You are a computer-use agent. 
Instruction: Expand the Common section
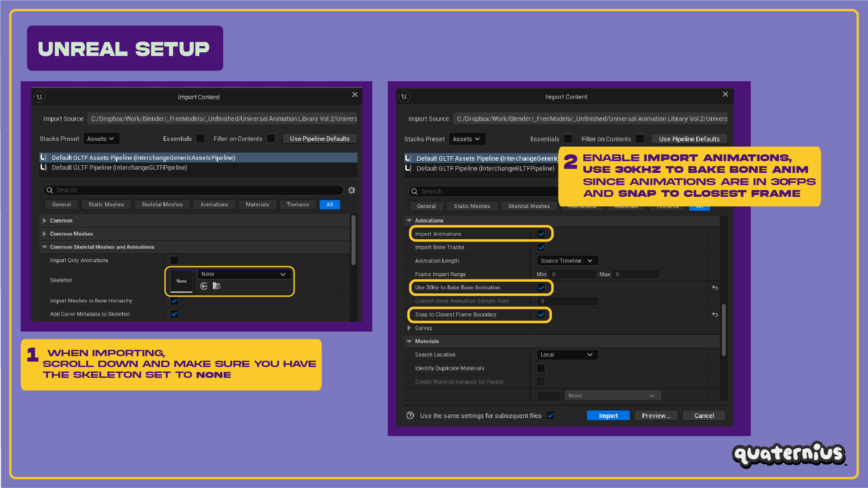(44, 221)
